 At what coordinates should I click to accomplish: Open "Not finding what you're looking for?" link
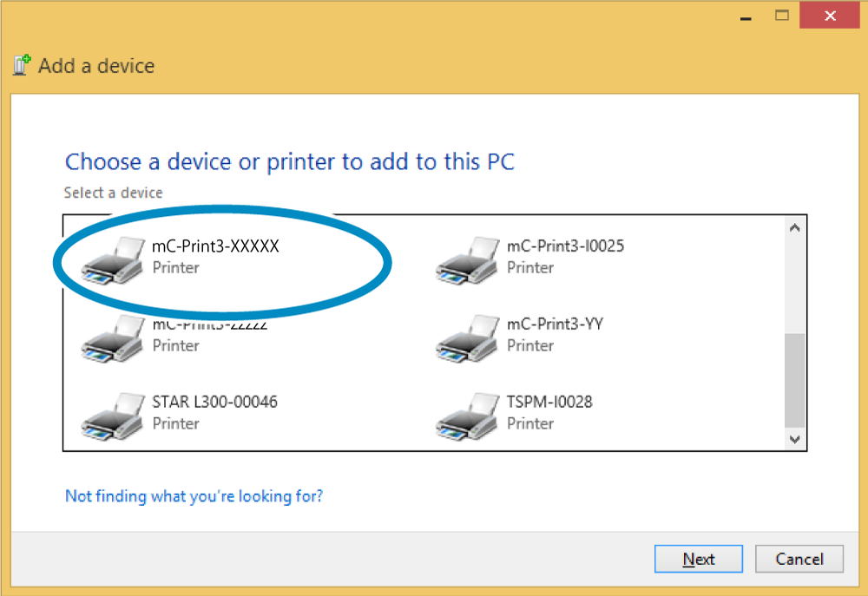coord(194,496)
